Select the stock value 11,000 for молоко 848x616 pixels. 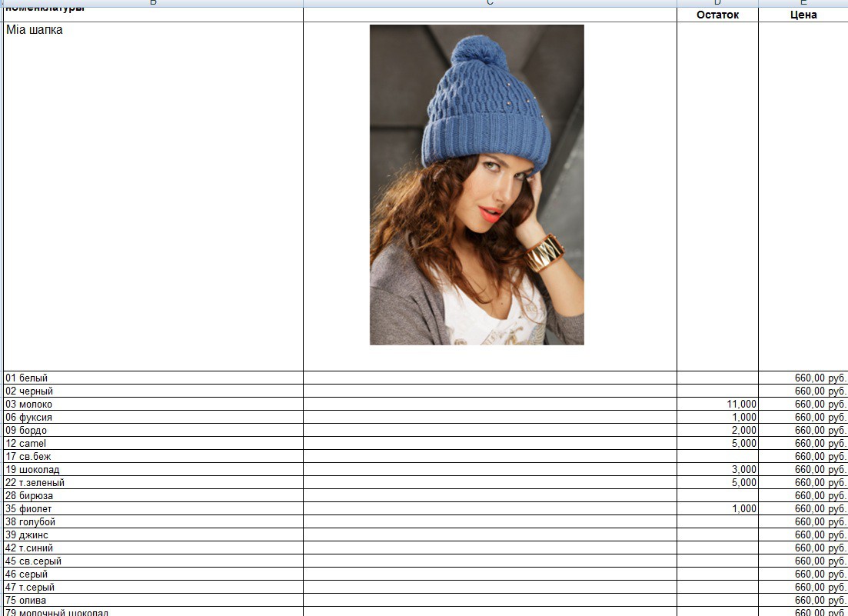741,404
